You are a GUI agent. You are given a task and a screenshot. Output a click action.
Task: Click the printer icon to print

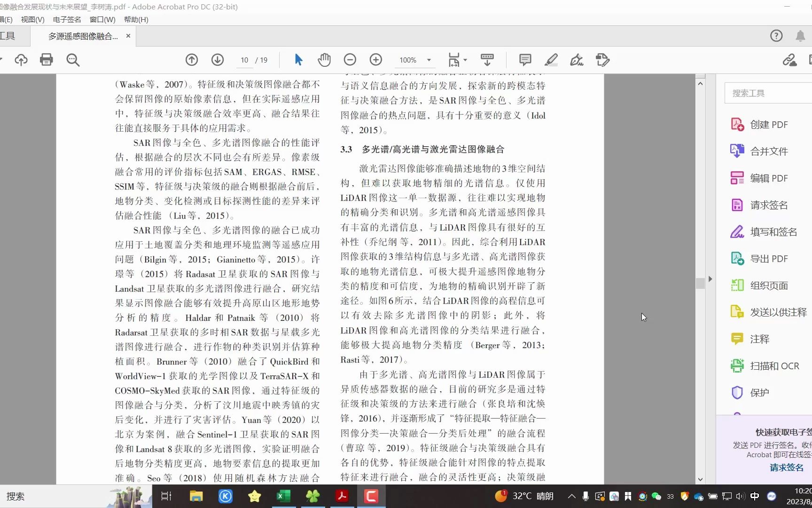47,60
